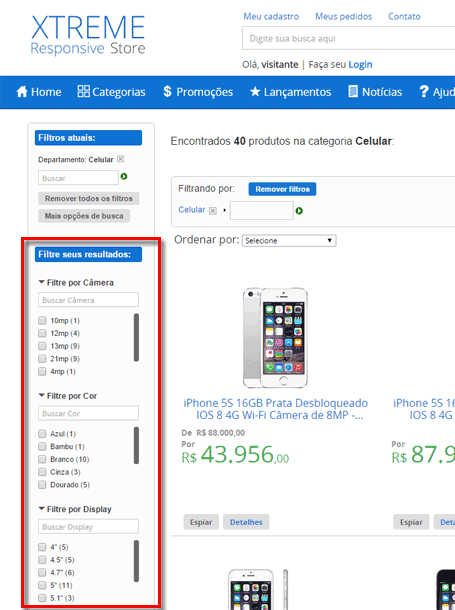The width and height of the screenshot is (455, 610).
Task: Open the iPhone 5S 16GB Prata product link
Action: click(276, 409)
